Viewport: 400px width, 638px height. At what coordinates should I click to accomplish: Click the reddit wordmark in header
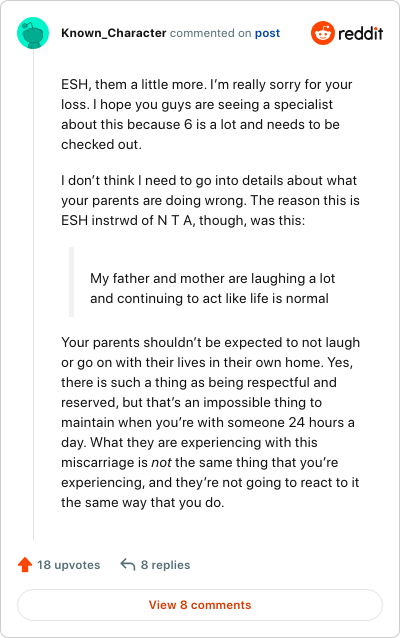point(361,33)
